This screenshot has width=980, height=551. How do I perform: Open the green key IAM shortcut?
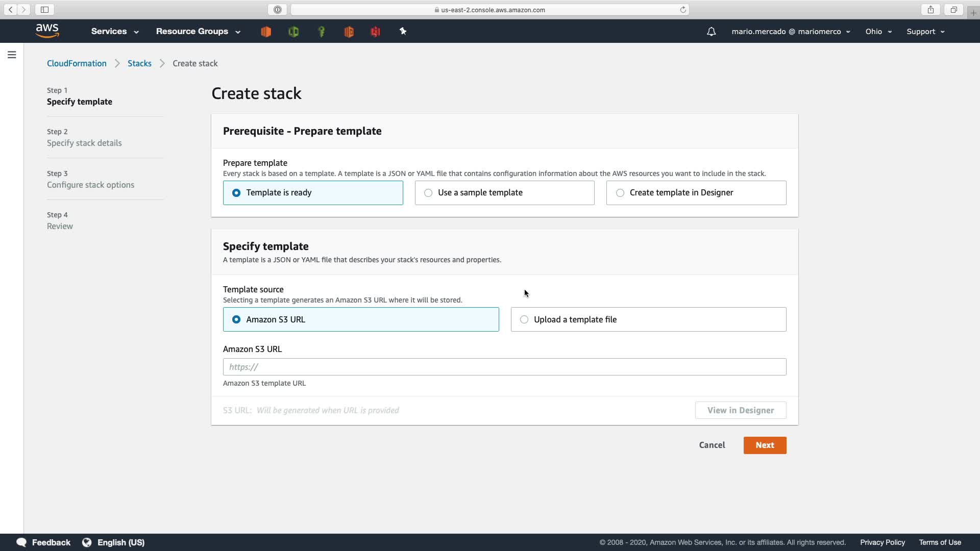click(x=322, y=32)
